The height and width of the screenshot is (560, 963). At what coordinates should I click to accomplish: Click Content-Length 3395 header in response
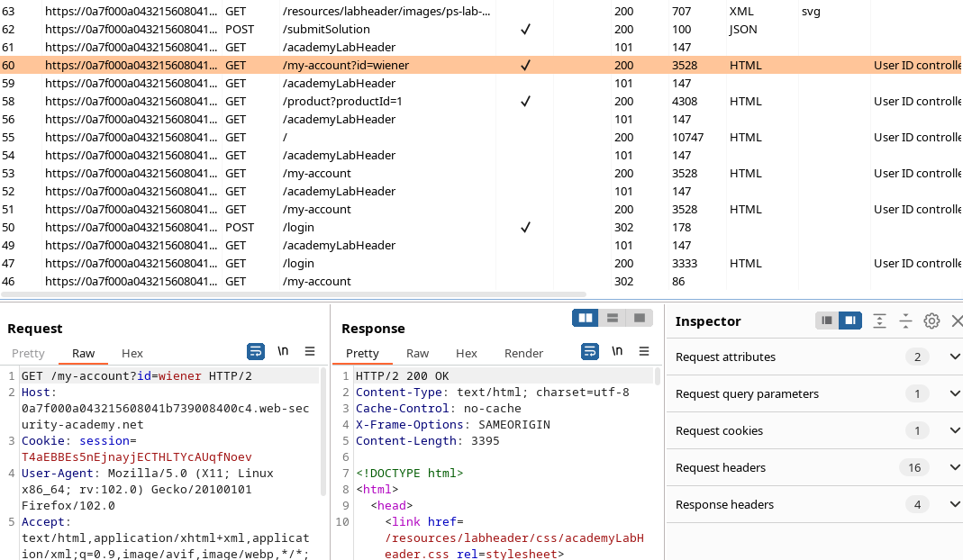pyautogui.click(x=428, y=441)
